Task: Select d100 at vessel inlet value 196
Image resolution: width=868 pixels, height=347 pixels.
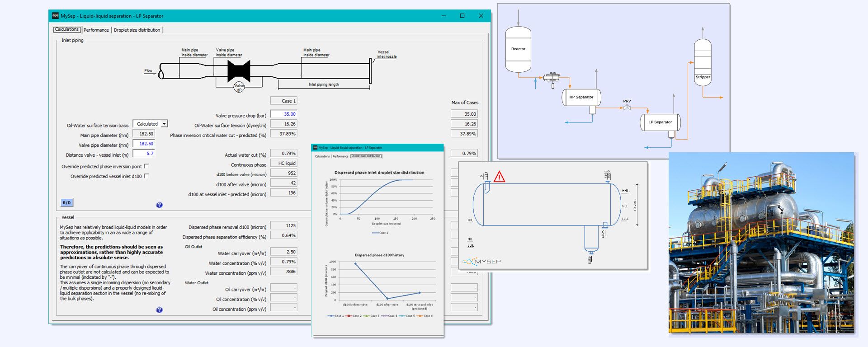Action: (x=283, y=193)
